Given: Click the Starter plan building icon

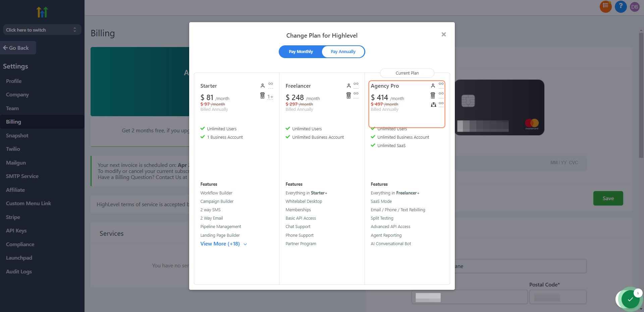Looking at the screenshot, I should [x=262, y=96].
